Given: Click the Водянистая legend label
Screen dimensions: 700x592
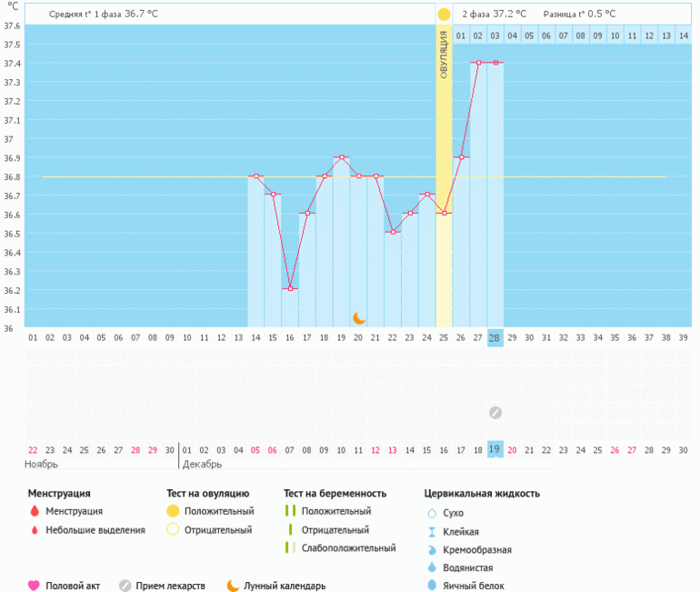Looking at the screenshot, I should [x=468, y=567].
